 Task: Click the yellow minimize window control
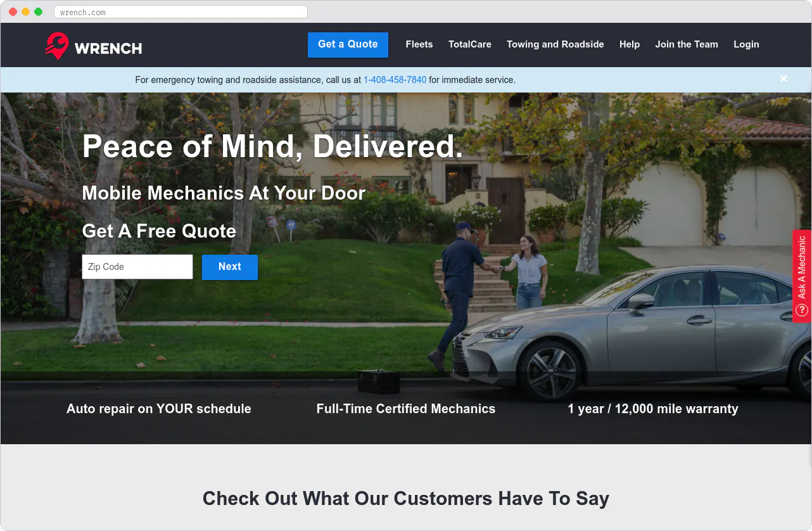(x=24, y=11)
